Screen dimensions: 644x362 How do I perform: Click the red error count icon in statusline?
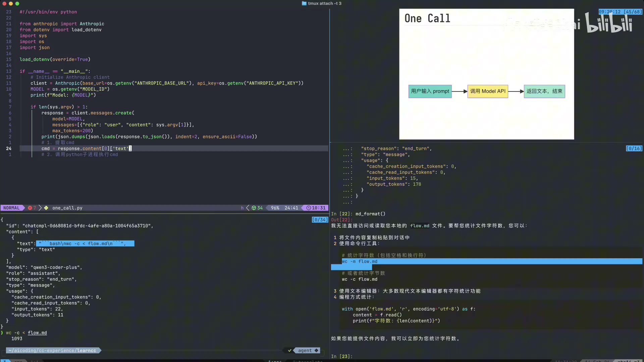[x=30, y=208]
